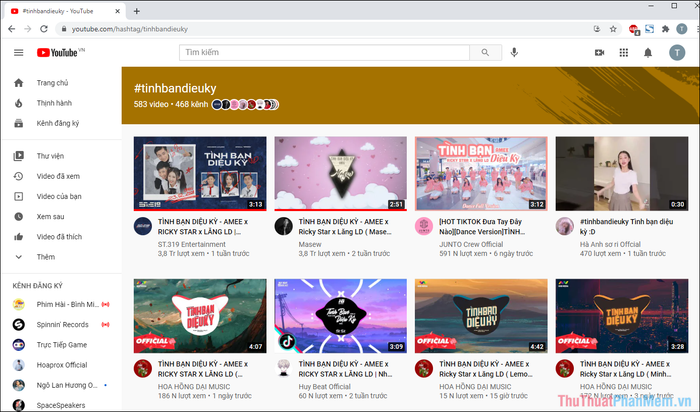
Task: Open Hà Anh sơ ri Offcial channel link
Action: point(610,244)
